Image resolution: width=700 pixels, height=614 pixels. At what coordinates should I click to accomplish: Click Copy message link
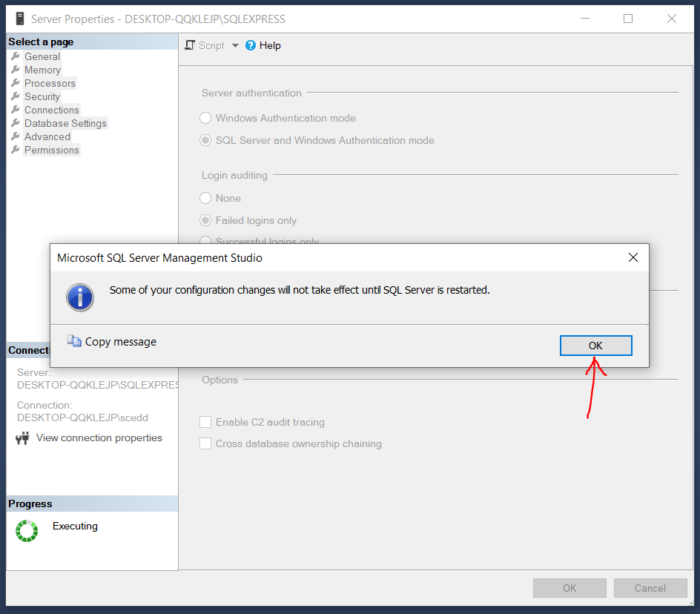coord(121,342)
